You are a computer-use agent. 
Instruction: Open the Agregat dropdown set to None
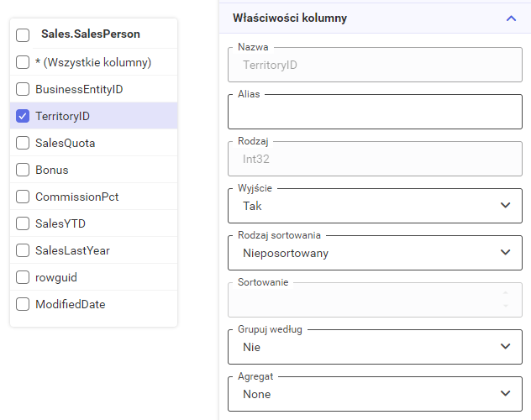pyautogui.click(x=375, y=394)
